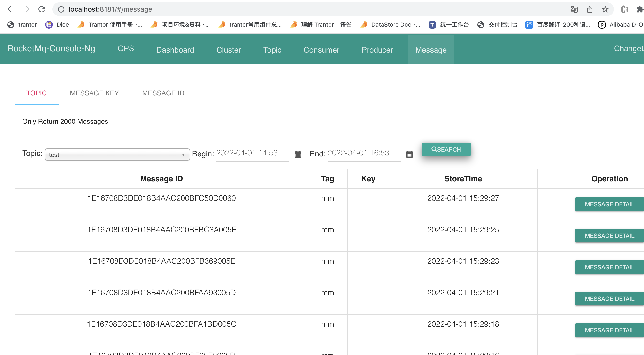Viewport: 644px width, 355px height.
Task: Open the Dice bookmark
Action: 57,24
